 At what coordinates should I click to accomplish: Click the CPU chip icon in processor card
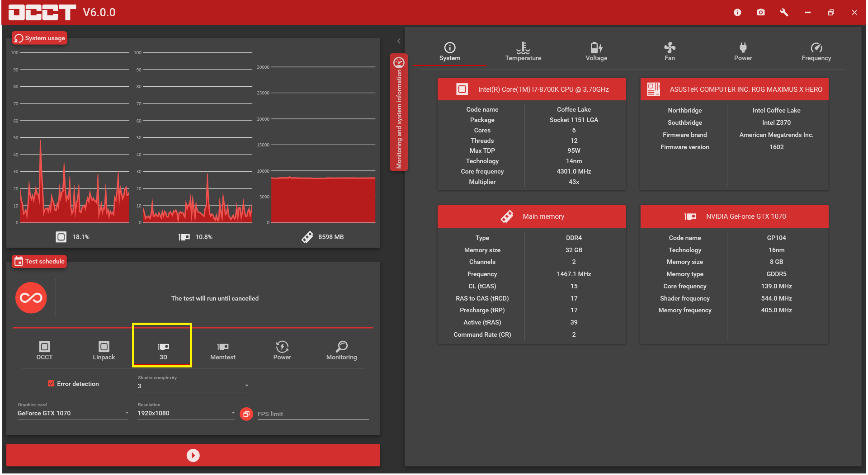click(462, 89)
